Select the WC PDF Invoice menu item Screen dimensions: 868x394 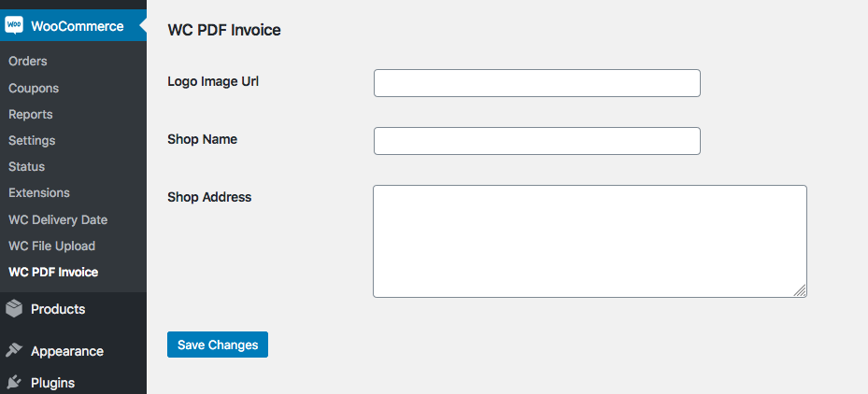53,273
